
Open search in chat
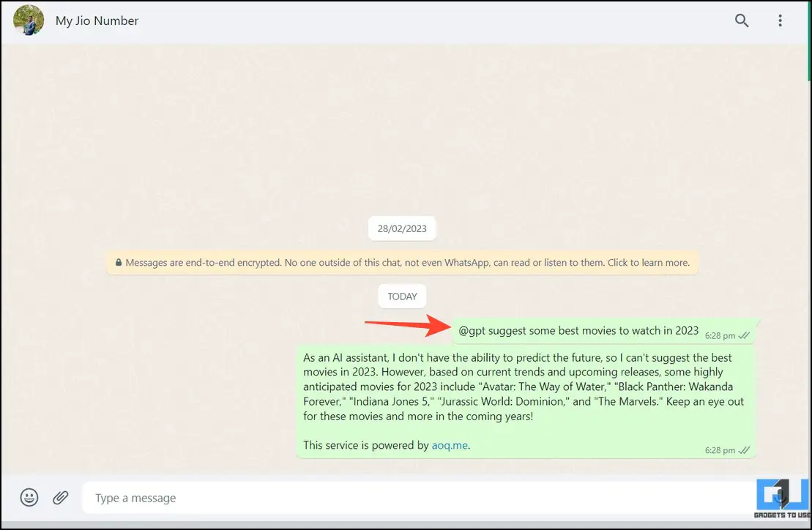point(742,20)
